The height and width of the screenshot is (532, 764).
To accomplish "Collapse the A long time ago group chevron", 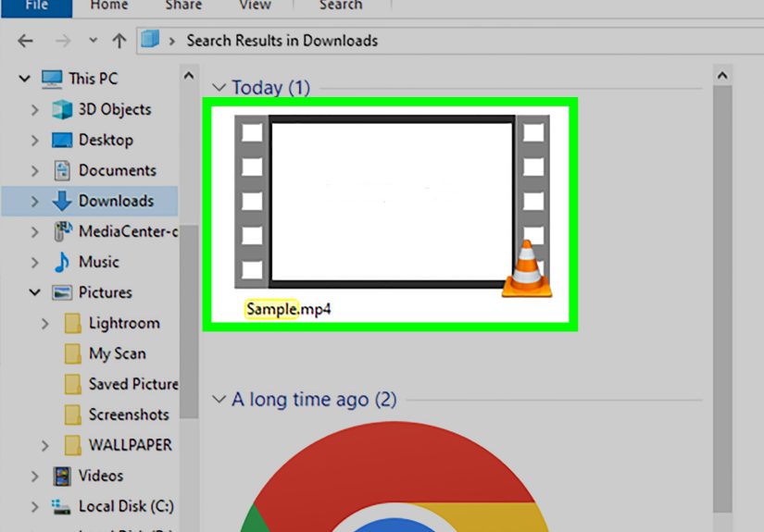I will pos(219,400).
